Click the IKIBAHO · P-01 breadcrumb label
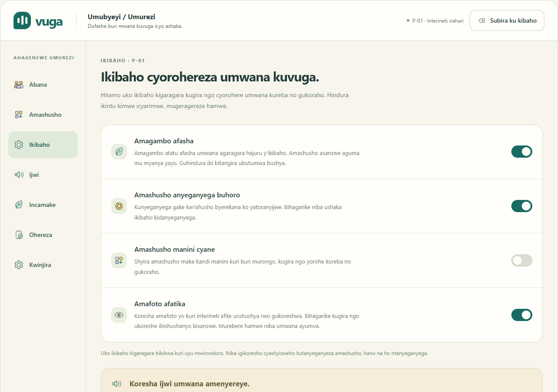This screenshot has width=558, height=392. (x=123, y=61)
